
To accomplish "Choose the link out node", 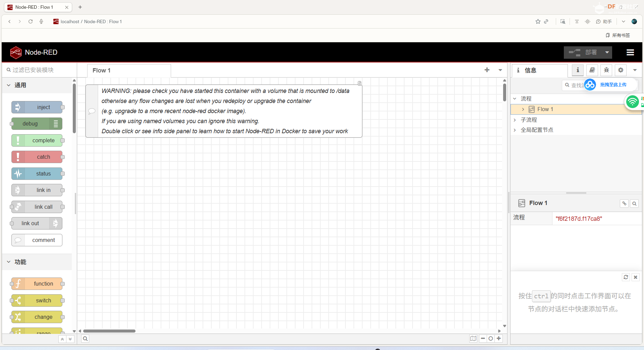I will [37, 223].
